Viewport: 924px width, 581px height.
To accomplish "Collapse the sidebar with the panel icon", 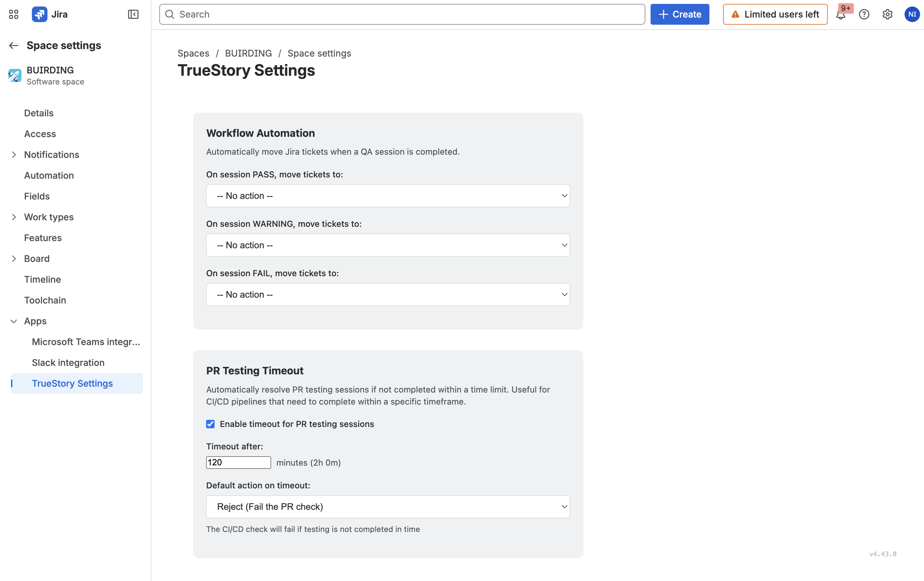I will 133,14.
